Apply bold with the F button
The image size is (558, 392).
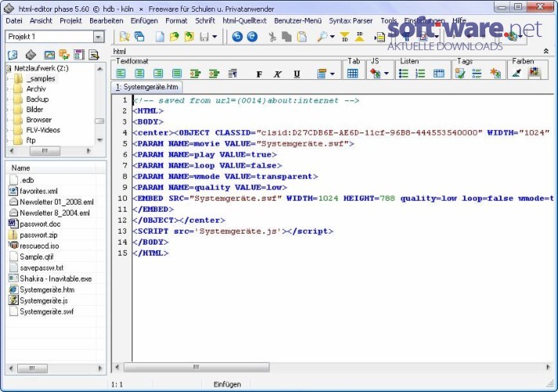tap(259, 74)
